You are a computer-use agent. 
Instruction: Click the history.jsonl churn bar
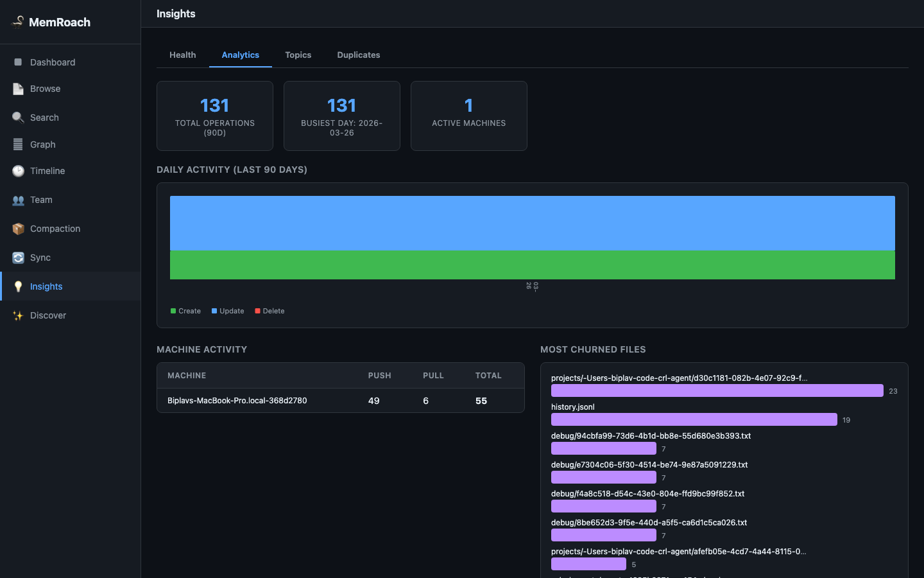[x=694, y=419]
